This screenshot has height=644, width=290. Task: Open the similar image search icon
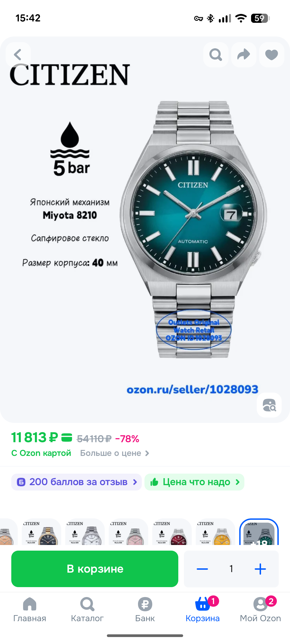(269, 405)
